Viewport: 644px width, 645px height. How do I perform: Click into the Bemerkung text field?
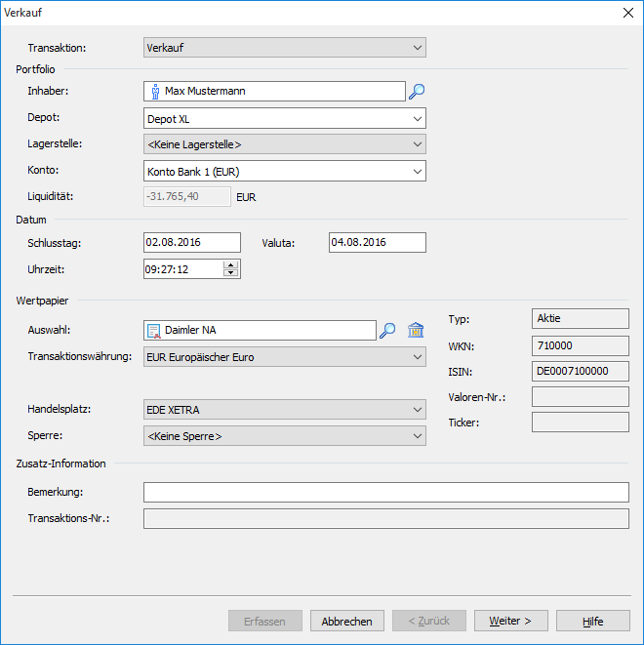tap(385, 492)
